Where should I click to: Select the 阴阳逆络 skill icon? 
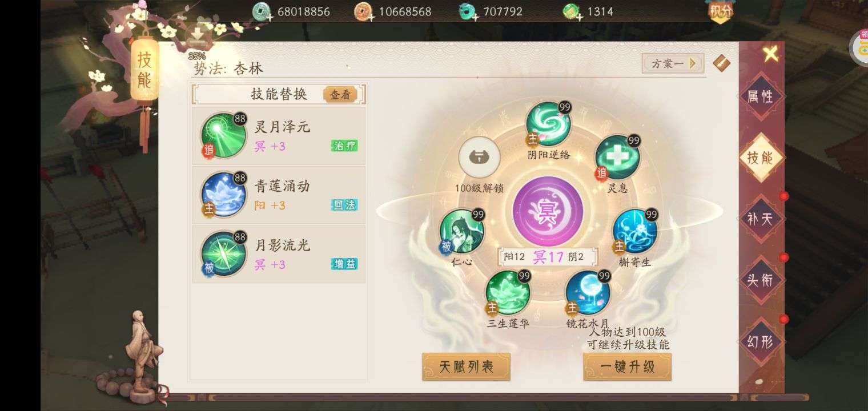point(548,124)
